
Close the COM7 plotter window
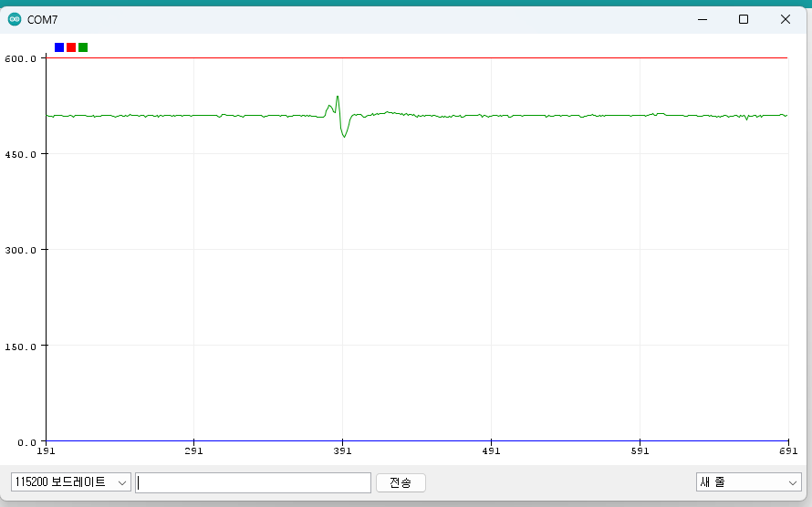[785, 20]
